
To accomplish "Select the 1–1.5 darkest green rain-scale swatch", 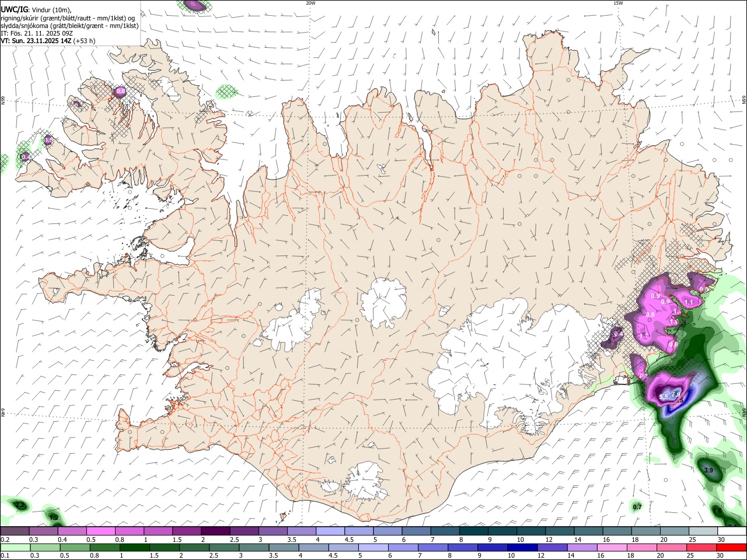I will click(135, 548).
